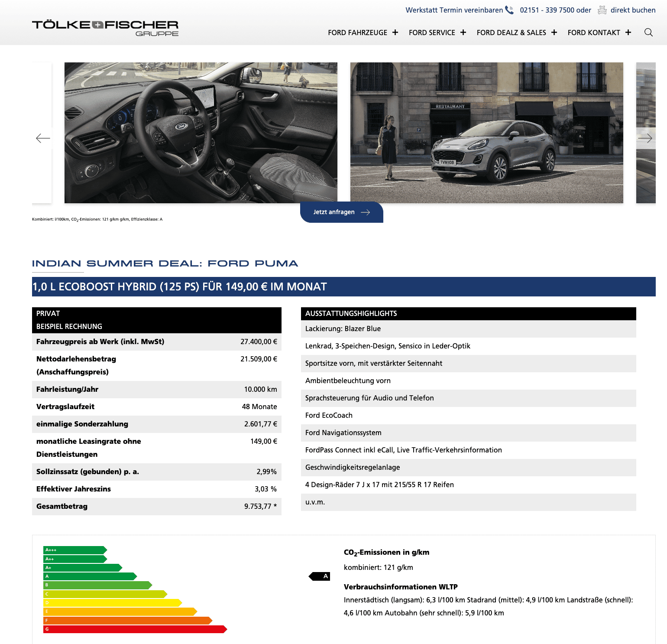This screenshot has width=667, height=644.
Task: Click Ambientbeleuchtung vorn row
Action: pyautogui.click(x=469, y=381)
